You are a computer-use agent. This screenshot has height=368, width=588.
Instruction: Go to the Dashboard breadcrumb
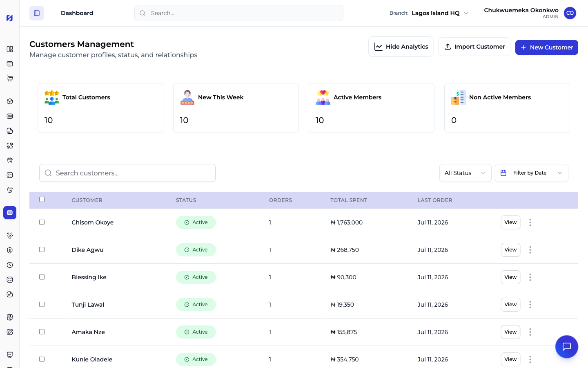click(77, 13)
